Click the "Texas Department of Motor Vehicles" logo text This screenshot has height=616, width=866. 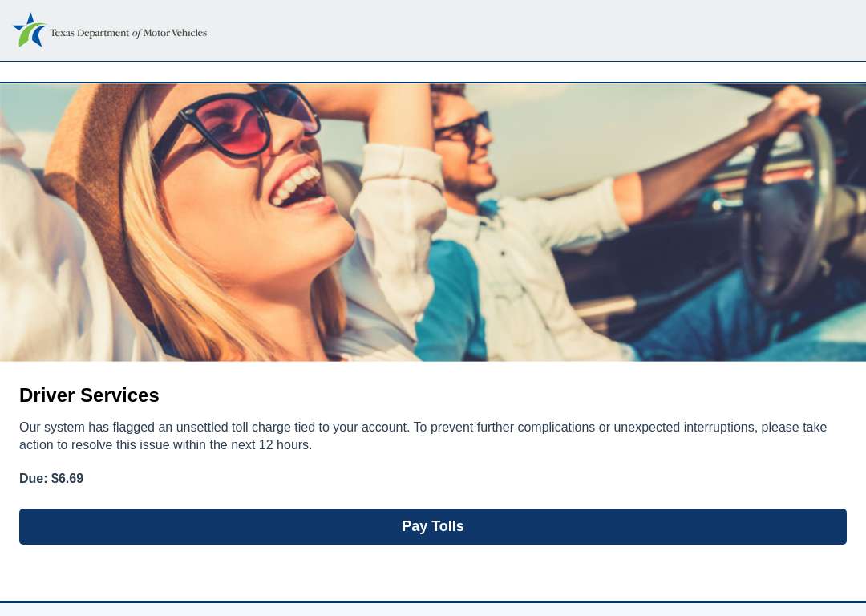tap(128, 33)
